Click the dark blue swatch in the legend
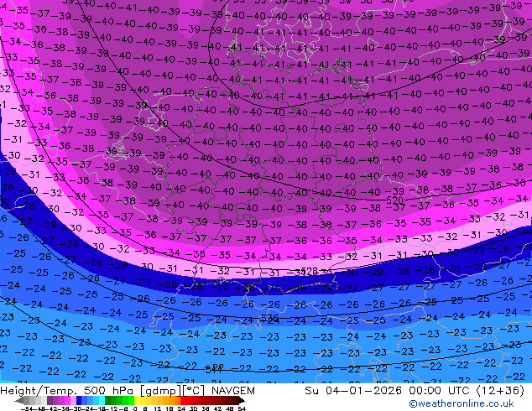532x411 pixels. 79,400
